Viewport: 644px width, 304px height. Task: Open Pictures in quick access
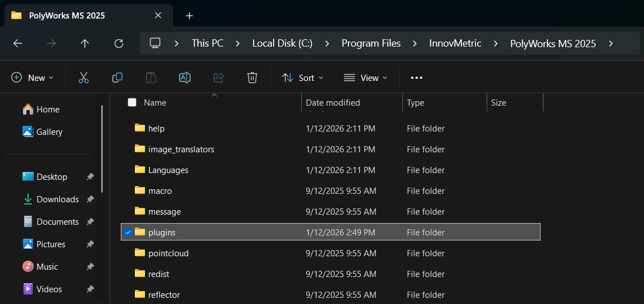(44, 244)
